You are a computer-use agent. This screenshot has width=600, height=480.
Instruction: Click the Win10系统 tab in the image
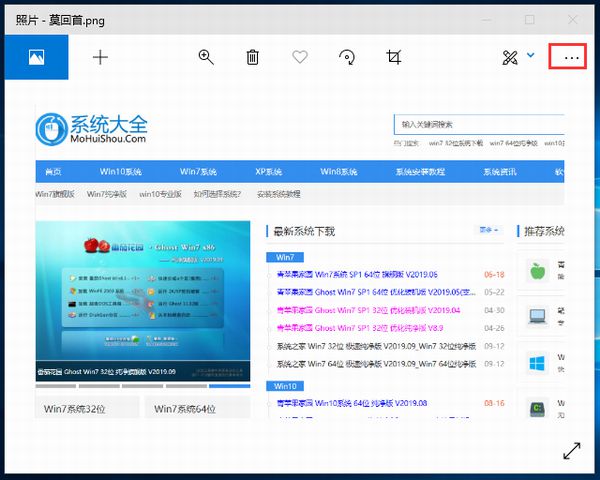(x=121, y=171)
